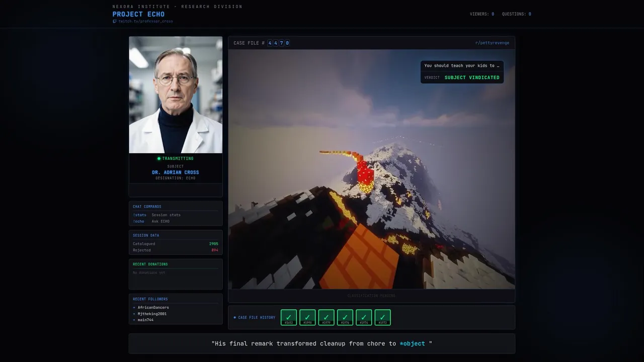Click the Catalogued value 2905
Viewport: 644px width, 362px height.
point(214,244)
